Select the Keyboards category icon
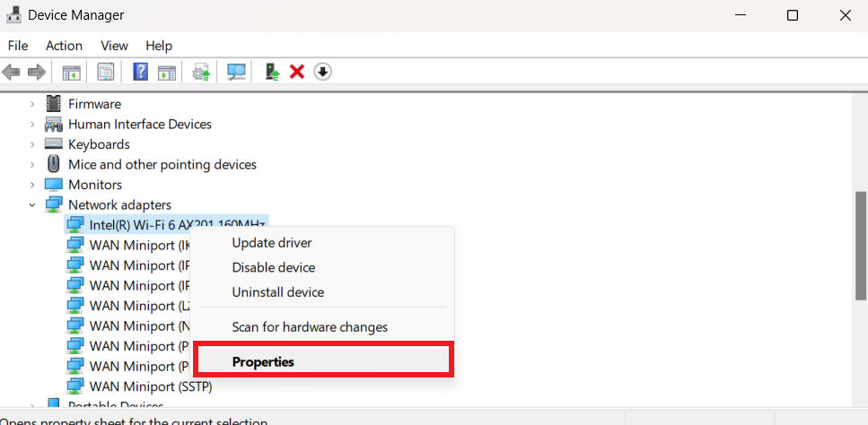The width and height of the screenshot is (868, 425). point(54,144)
